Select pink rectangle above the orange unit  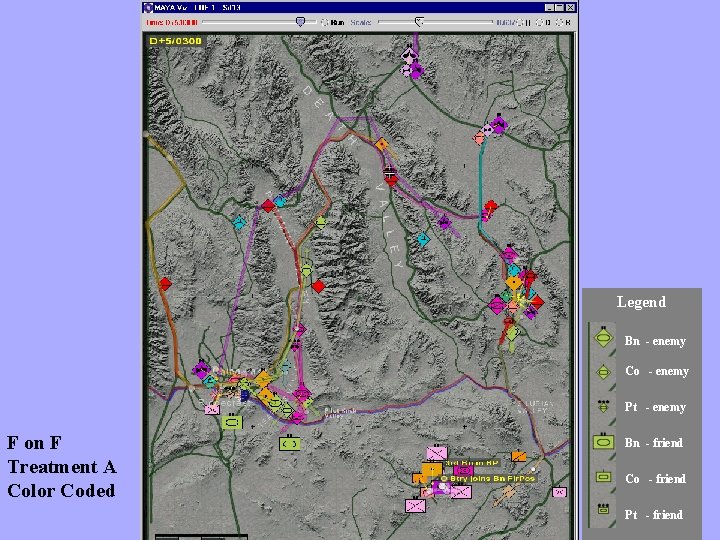[x=437, y=453]
